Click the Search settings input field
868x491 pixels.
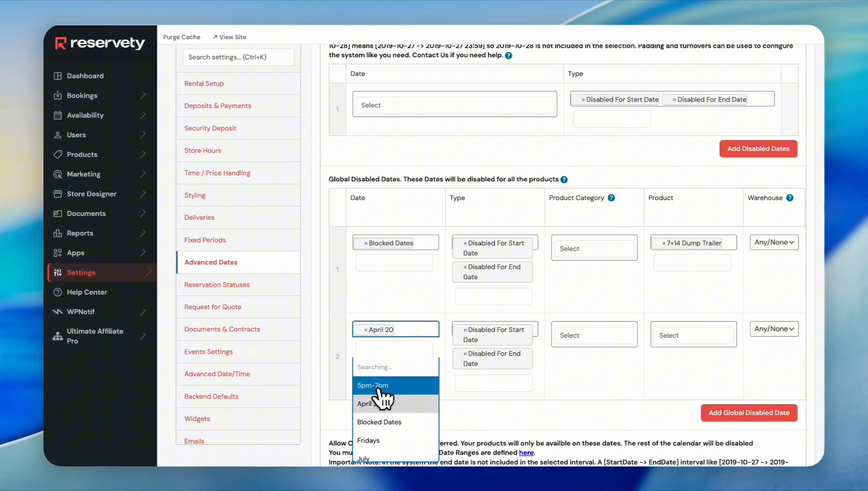(x=238, y=57)
